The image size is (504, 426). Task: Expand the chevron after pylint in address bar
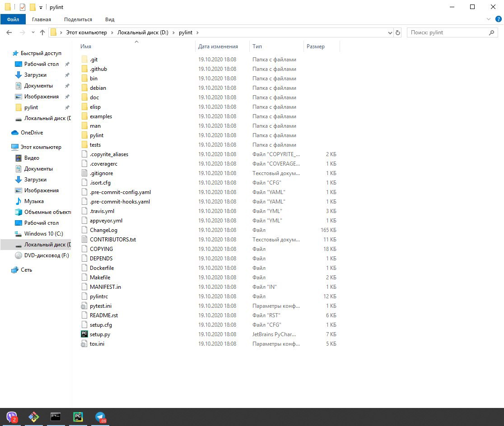pyautogui.click(x=197, y=32)
